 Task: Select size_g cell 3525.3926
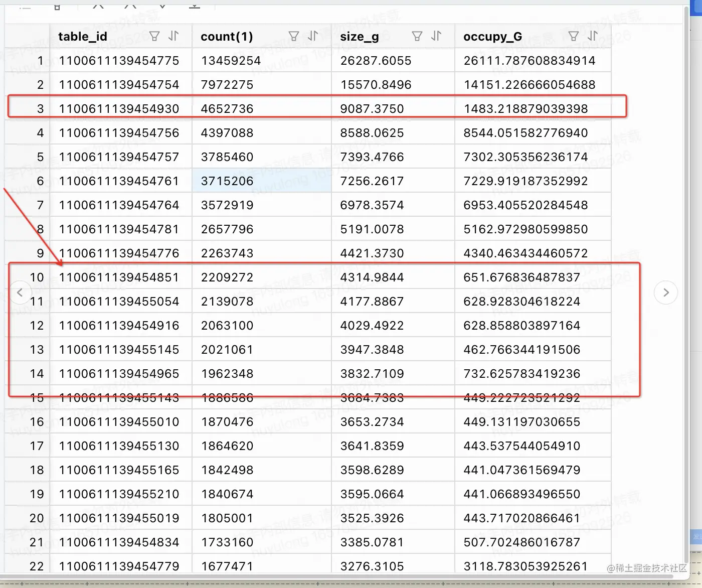click(x=393, y=518)
